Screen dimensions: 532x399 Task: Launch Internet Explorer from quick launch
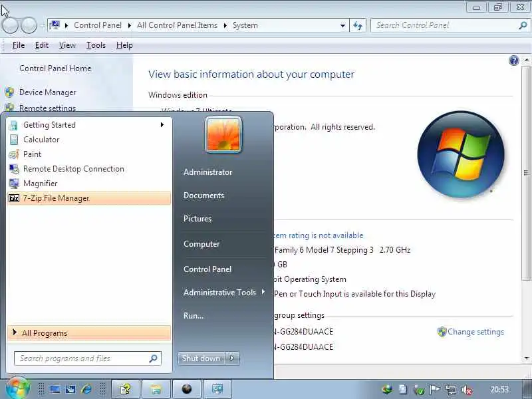pos(86,389)
